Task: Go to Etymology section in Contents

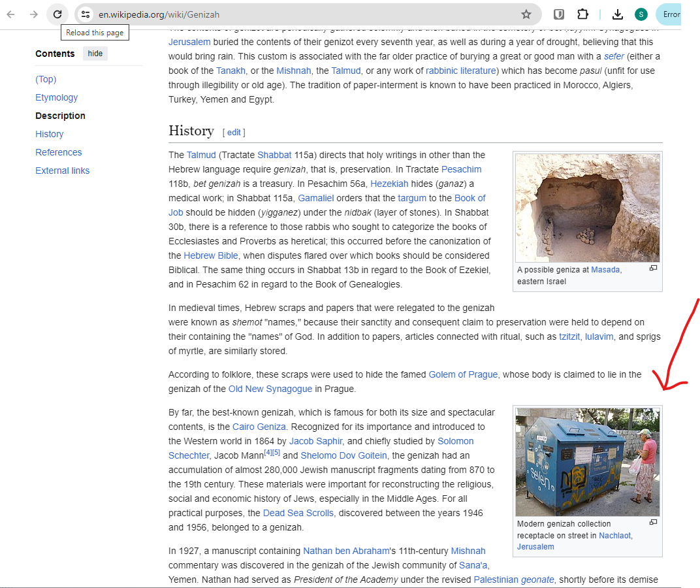Action: 57,97
